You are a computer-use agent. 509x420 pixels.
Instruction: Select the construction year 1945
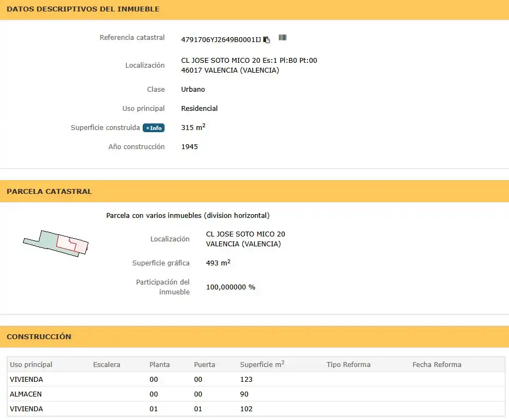[x=190, y=146]
